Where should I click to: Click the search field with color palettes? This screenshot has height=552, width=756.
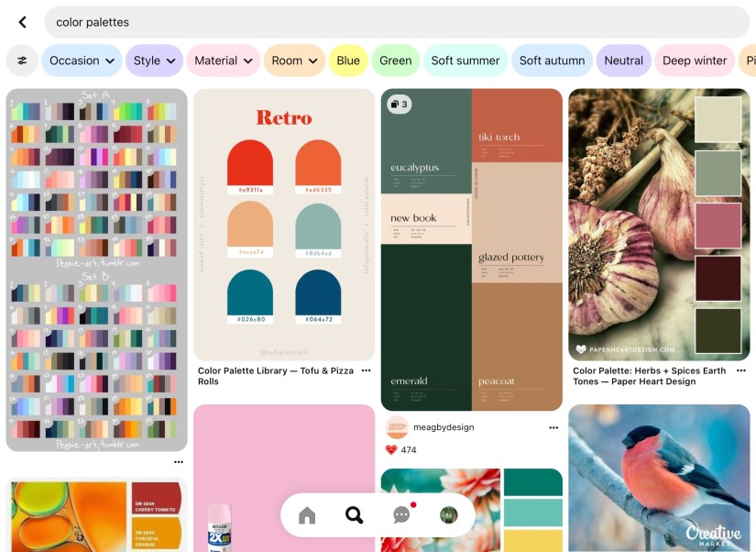[x=394, y=22]
